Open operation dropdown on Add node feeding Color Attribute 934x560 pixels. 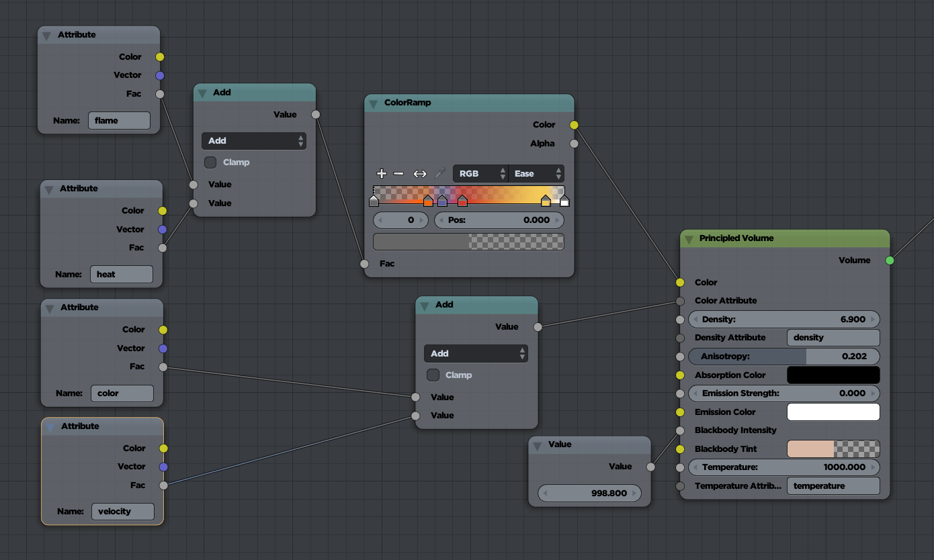476,354
